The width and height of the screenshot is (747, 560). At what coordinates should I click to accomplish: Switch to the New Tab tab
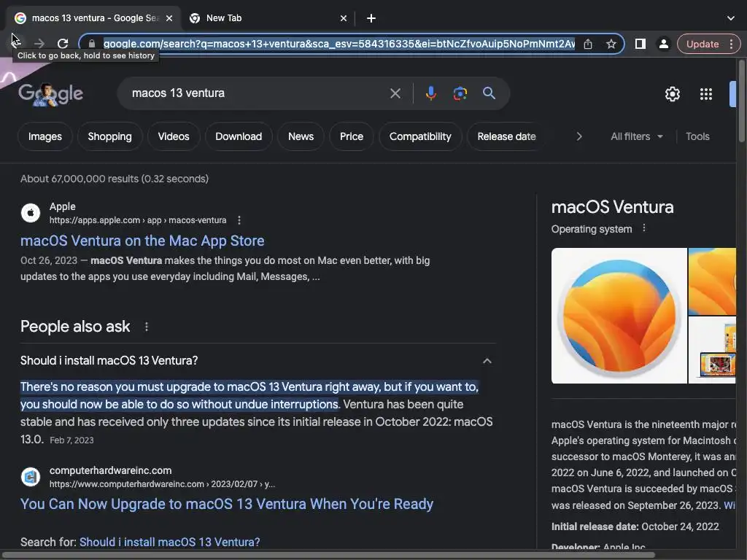tap(267, 18)
